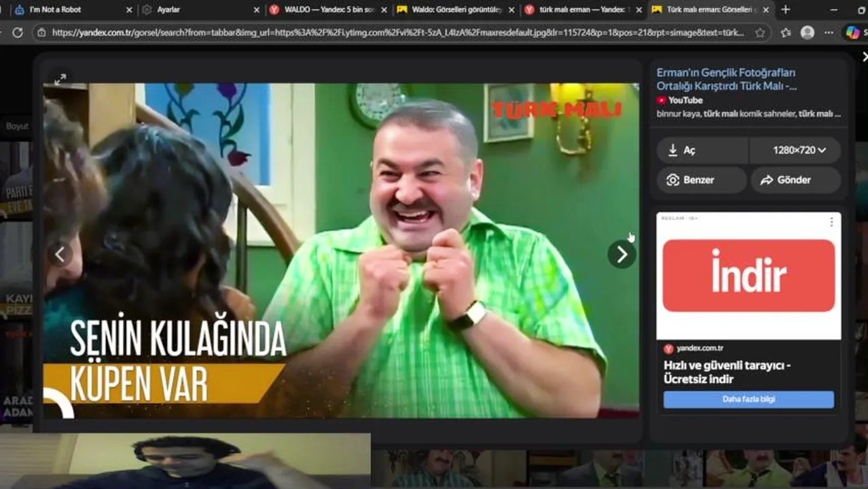Go to previous image arrow
Viewport: 868px width, 489px height.
click(x=60, y=255)
